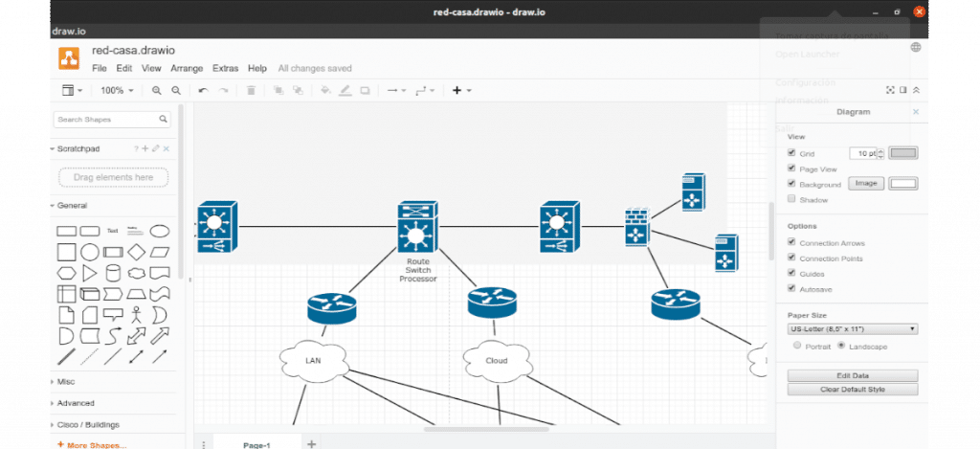Click the To Front icon
This screenshot has width=980, height=449.
point(278,91)
